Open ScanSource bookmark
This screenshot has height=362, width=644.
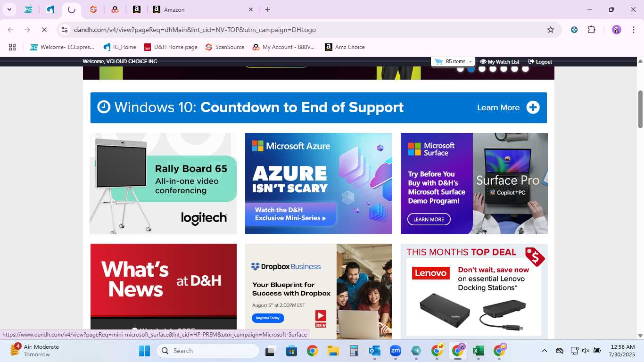[225, 47]
